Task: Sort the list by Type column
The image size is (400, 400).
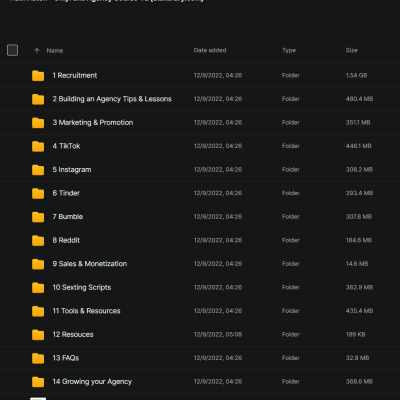Action: pos(289,50)
